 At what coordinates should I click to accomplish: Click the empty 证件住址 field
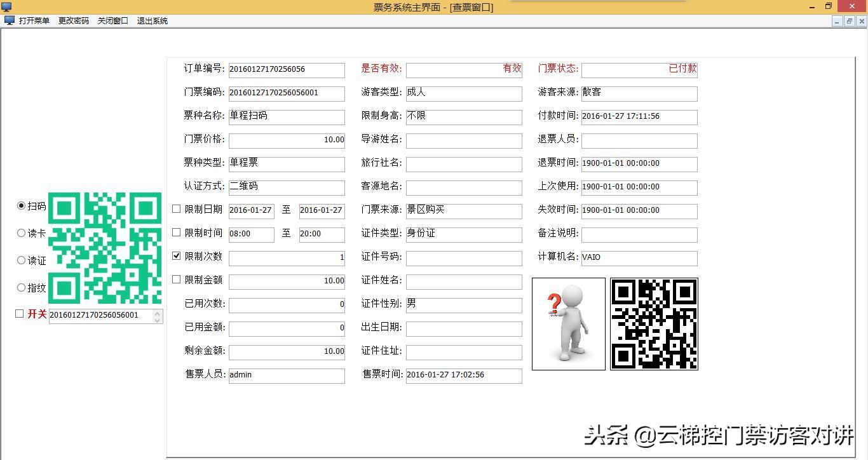(x=464, y=352)
